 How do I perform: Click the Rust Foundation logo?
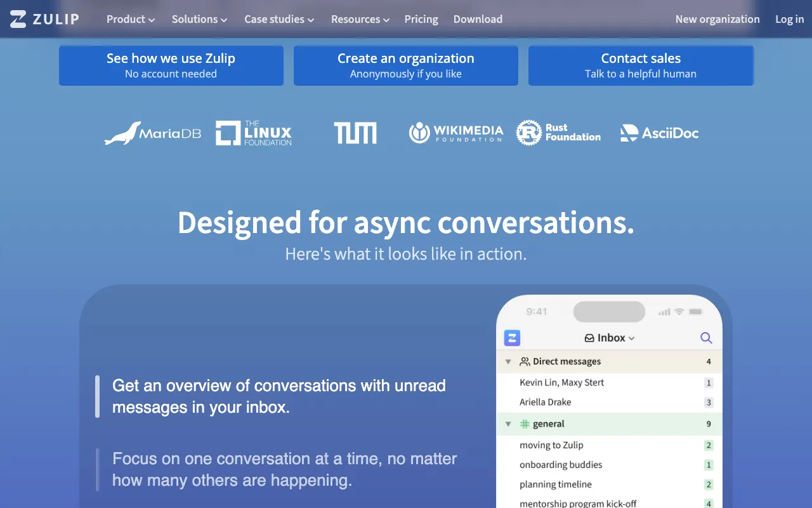[558, 133]
